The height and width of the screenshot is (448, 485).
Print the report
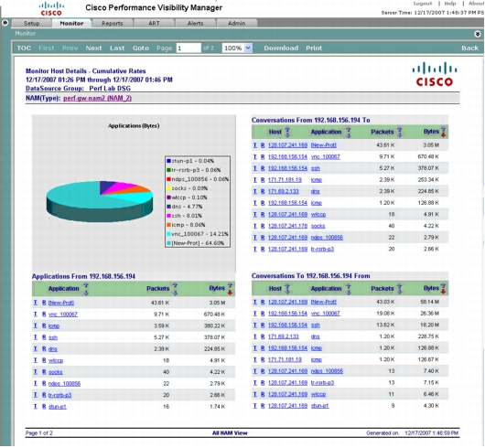pos(314,48)
